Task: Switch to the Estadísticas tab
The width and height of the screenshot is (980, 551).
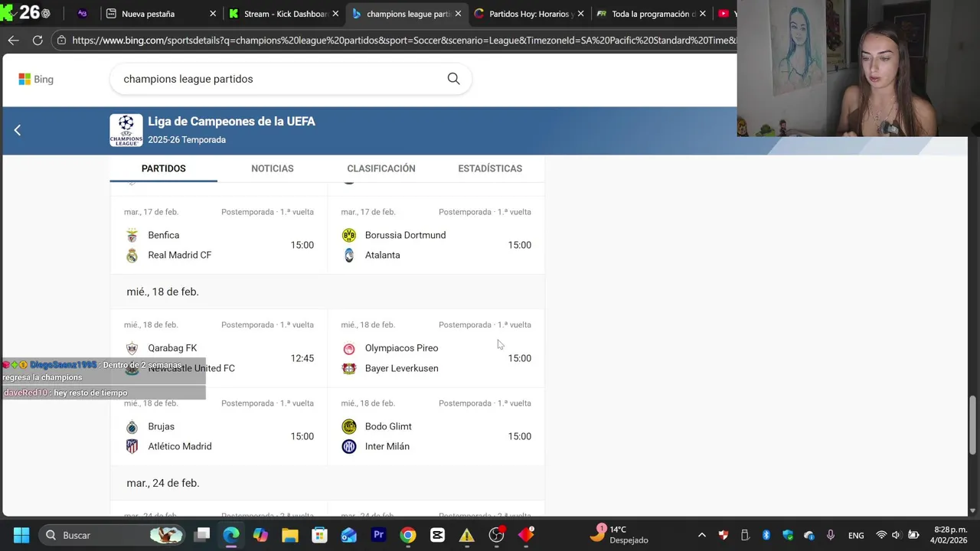Action: point(490,168)
